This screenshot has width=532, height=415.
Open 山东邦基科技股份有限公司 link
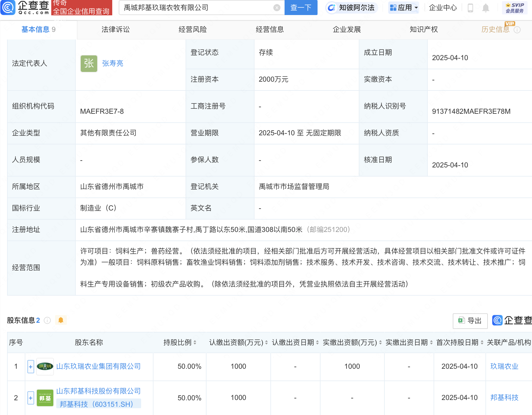[x=98, y=391]
